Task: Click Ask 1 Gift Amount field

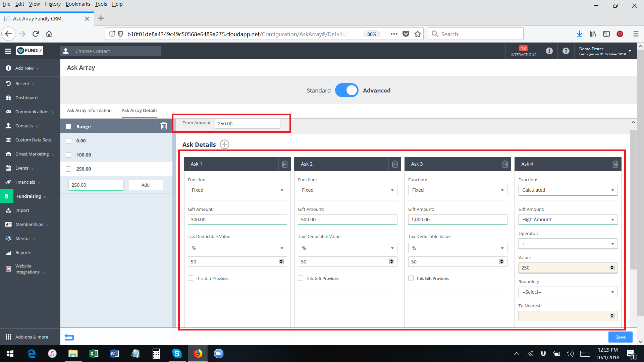Action: pos(237,220)
